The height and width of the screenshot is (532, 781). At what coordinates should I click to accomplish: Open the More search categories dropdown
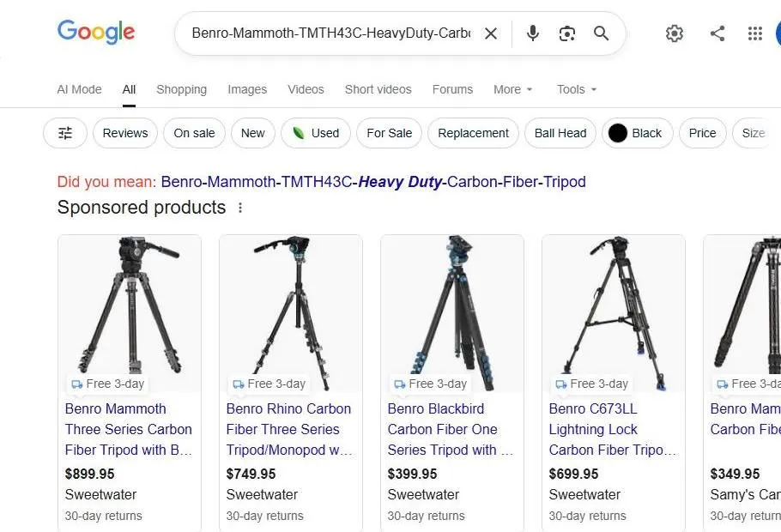pyautogui.click(x=512, y=89)
